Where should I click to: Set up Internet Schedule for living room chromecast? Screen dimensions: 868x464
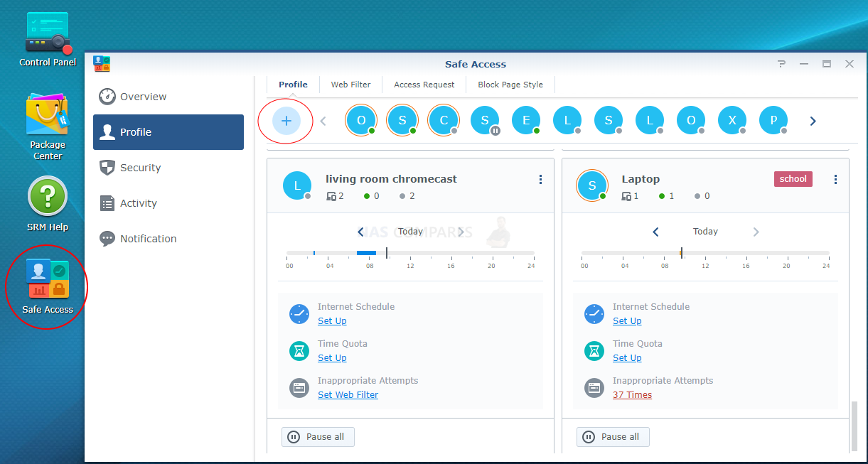pyautogui.click(x=332, y=321)
